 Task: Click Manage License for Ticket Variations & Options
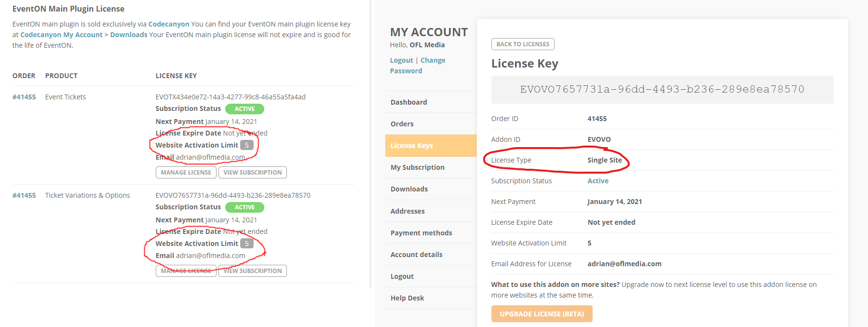[186, 271]
